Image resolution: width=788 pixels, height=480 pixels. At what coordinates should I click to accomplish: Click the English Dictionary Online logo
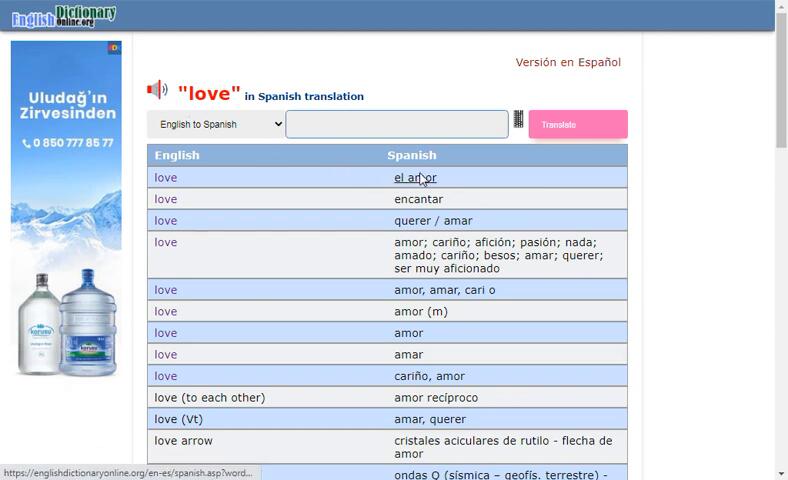coord(64,15)
